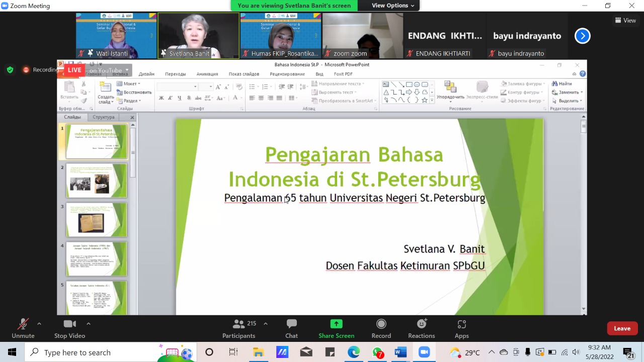Expand audio settings arrow beside Unmute

39,324
